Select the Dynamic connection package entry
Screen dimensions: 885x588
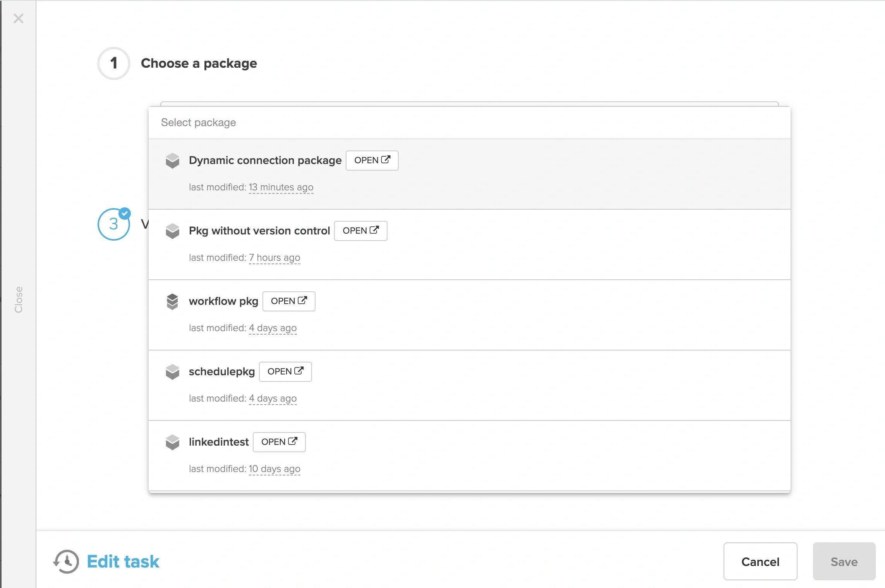coord(469,174)
